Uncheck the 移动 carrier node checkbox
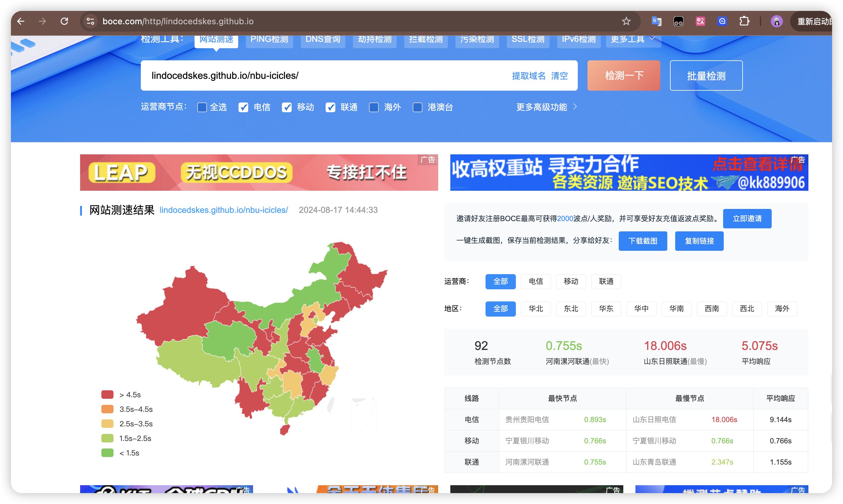Viewport: 843px width, 504px height. pyautogui.click(x=287, y=107)
